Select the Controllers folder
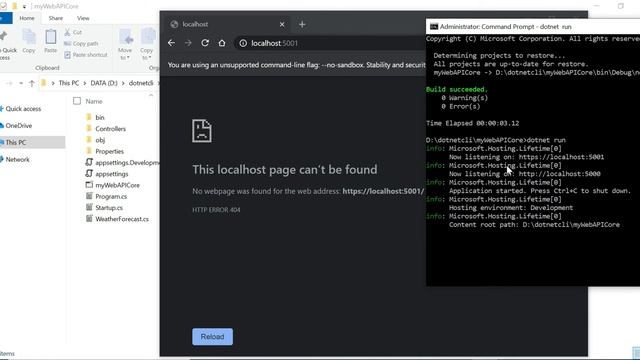Screen dimensions: 640x360 tap(111, 129)
